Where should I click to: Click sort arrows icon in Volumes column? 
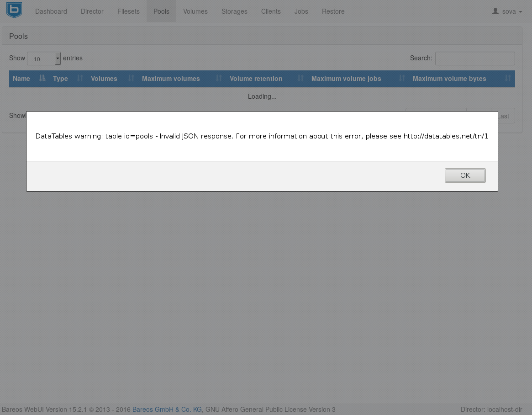(132, 79)
